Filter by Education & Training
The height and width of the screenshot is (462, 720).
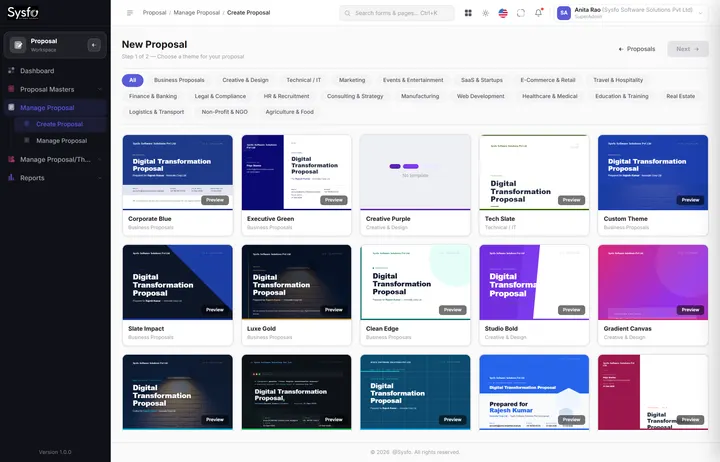(x=622, y=96)
